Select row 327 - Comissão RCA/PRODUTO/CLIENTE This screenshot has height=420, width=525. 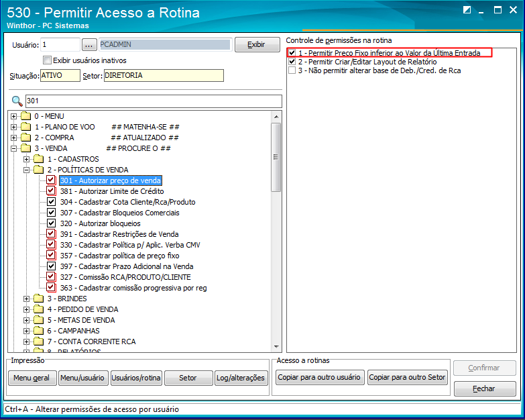click(125, 277)
